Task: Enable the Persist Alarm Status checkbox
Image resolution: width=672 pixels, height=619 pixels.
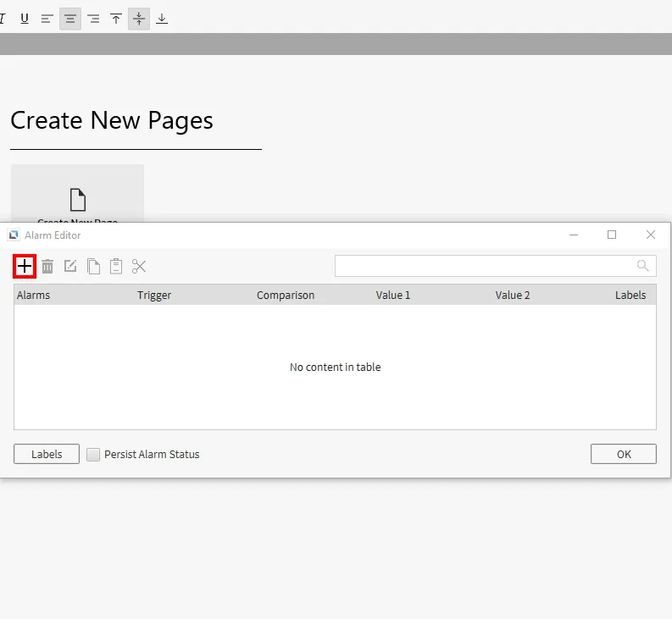Action: pyautogui.click(x=94, y=455)
